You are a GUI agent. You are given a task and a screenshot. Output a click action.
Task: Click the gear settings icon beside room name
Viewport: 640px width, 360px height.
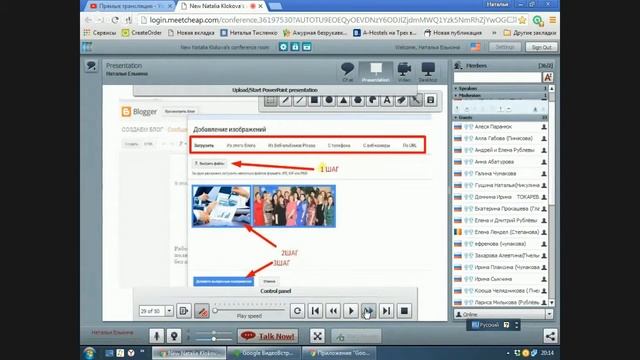point(283,47)
